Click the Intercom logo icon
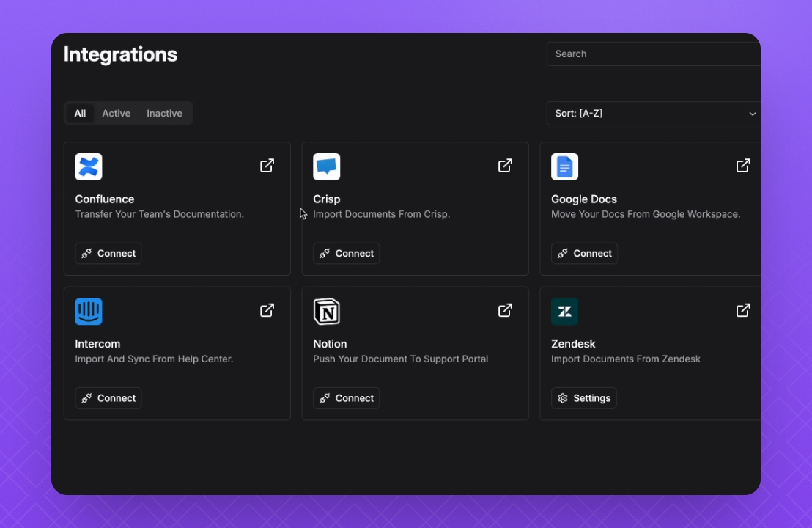This screenshot has height=528, width=812. pyautogui.click(x=89, y=312)
